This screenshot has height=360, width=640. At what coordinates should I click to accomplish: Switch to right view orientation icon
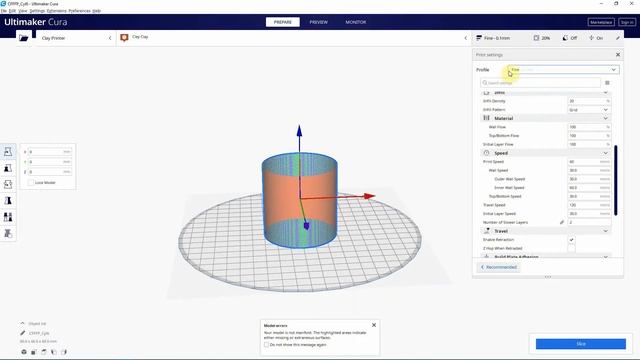coord(64,352)
